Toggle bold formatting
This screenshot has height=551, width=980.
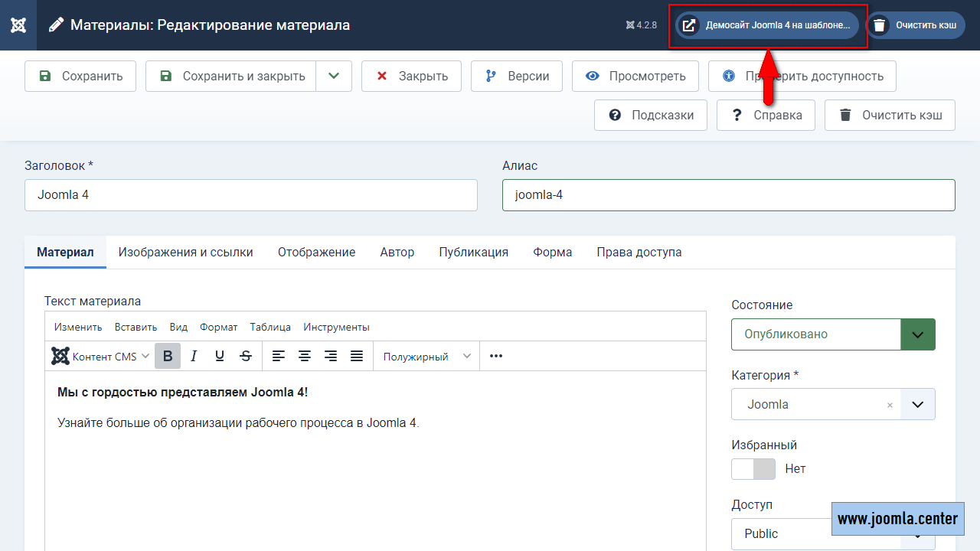point(168,356)
